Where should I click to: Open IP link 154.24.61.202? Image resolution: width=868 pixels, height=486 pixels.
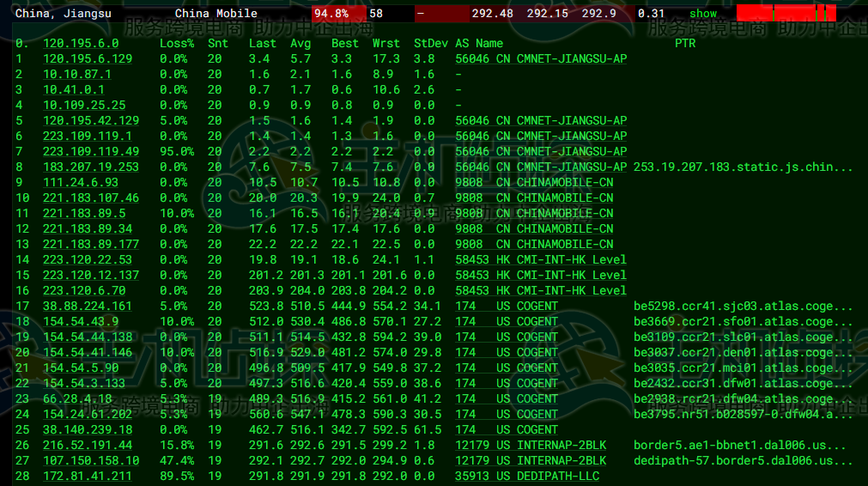[88, 415]
